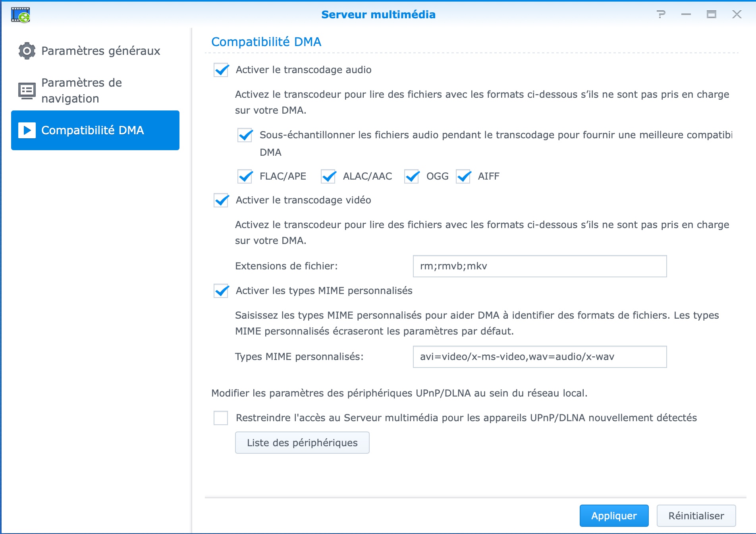
Task: Click the Appliquer button
Action: [614, 516]
